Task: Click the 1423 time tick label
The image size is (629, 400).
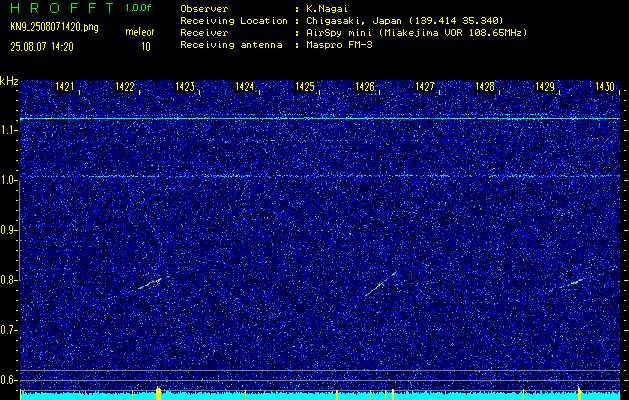Action: (185, 87)
